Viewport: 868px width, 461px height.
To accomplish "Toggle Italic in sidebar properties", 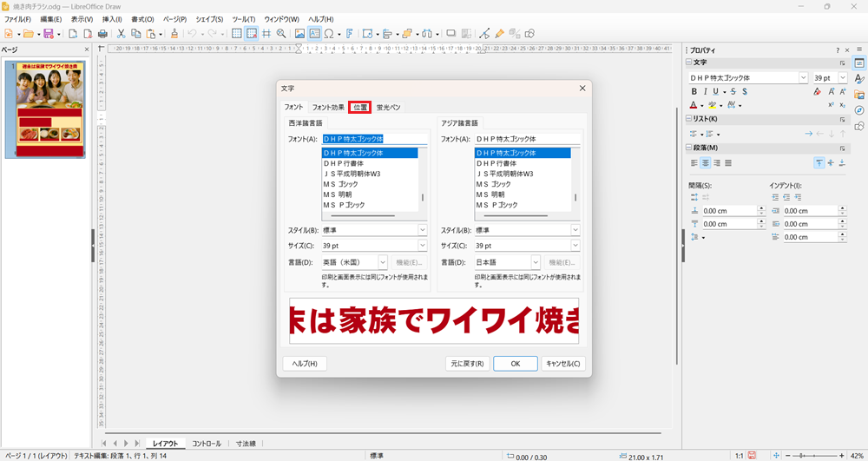I will [705, 92].
